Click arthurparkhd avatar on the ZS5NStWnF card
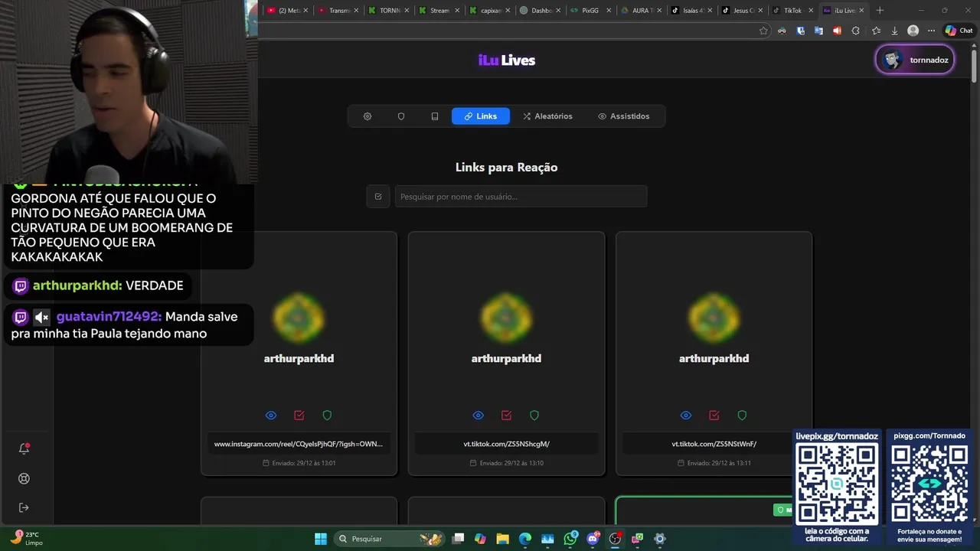 [x=714, y=318]
